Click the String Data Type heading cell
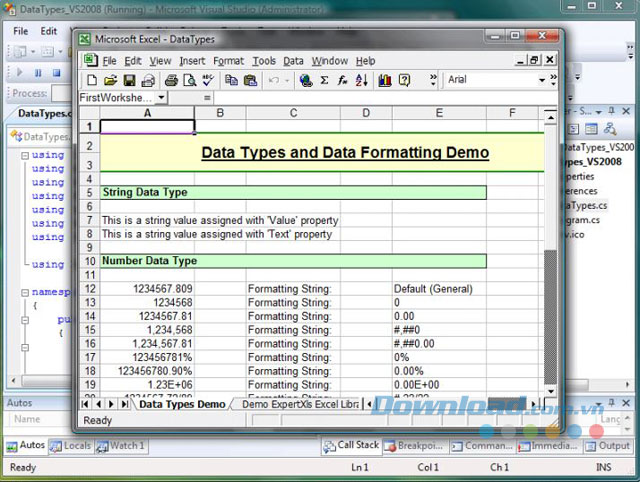The height and width of the screenshot is (482, 640). pyautogui.click(x=293, y=193)
